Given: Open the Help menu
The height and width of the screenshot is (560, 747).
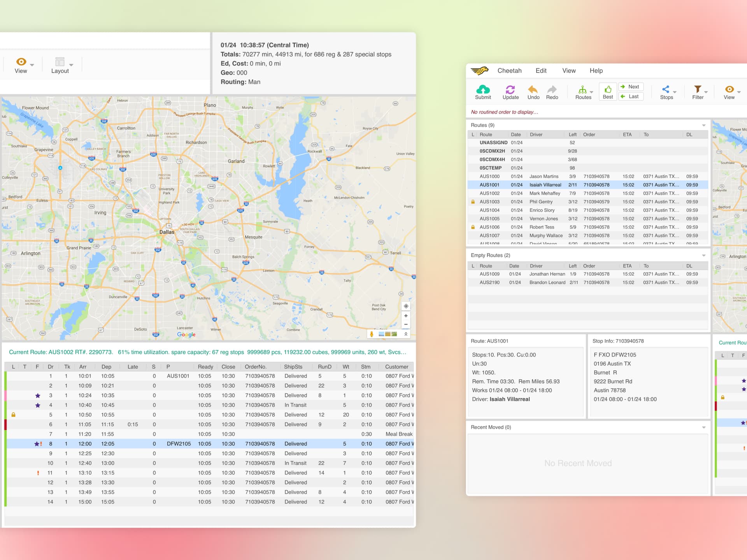Looking at the screenshot, I should click(596, 71).
